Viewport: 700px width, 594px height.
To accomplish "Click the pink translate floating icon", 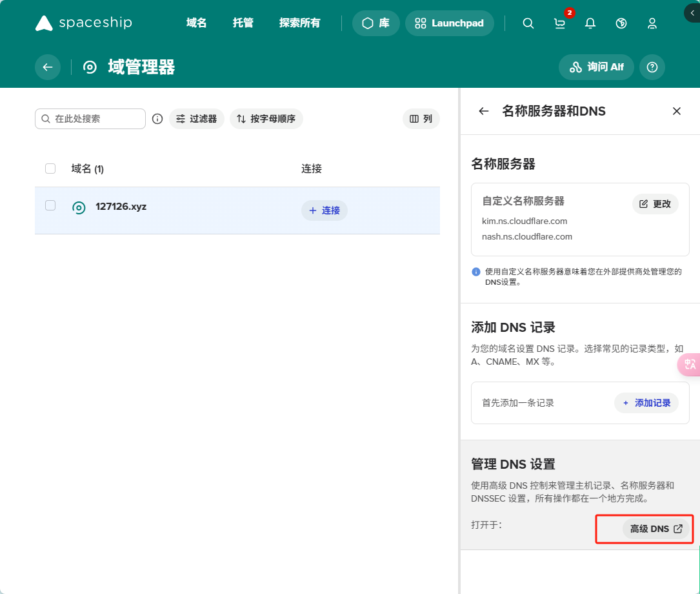I will tap(689, 364).
